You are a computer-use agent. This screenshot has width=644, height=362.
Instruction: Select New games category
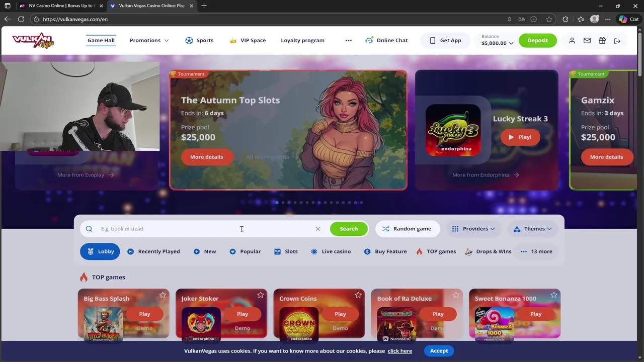coord(205,251)
